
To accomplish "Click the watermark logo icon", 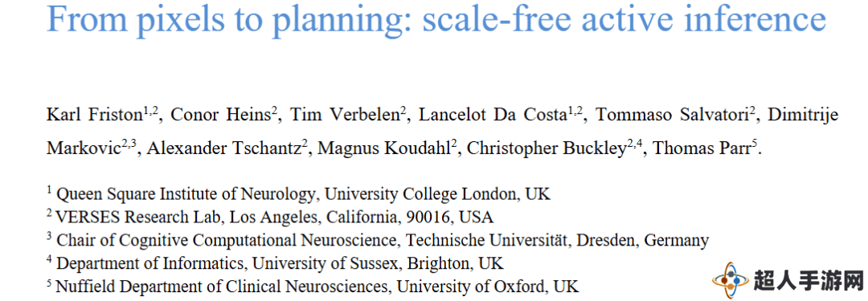I will (730, 280).
